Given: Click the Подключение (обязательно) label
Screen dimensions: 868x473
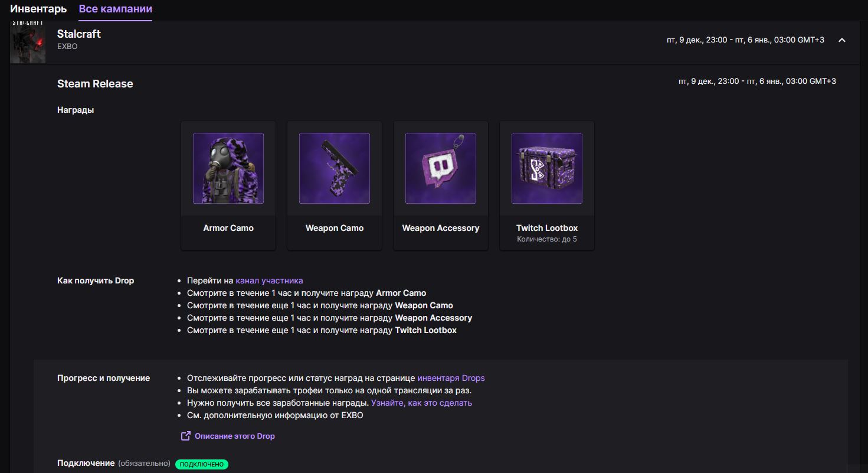Looking at the screenshot, I should click(x=114, y=463).
